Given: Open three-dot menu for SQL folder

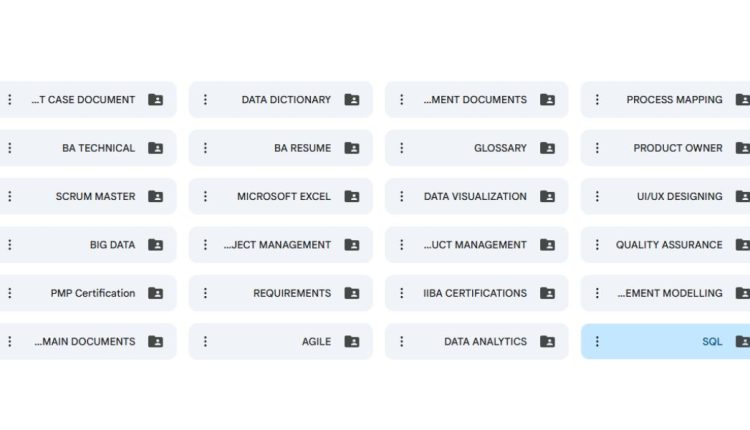Looking at the screenshot, I should [597, 342].
